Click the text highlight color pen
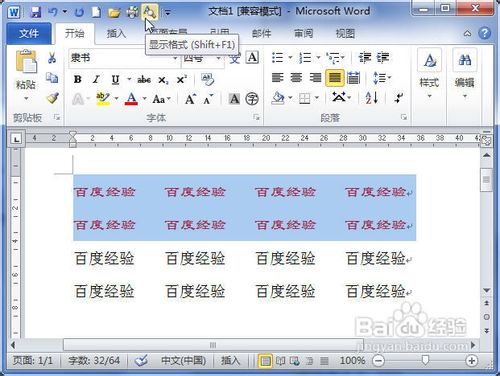Viewport: 500px width, 376px height. click(x=103, y=99)
